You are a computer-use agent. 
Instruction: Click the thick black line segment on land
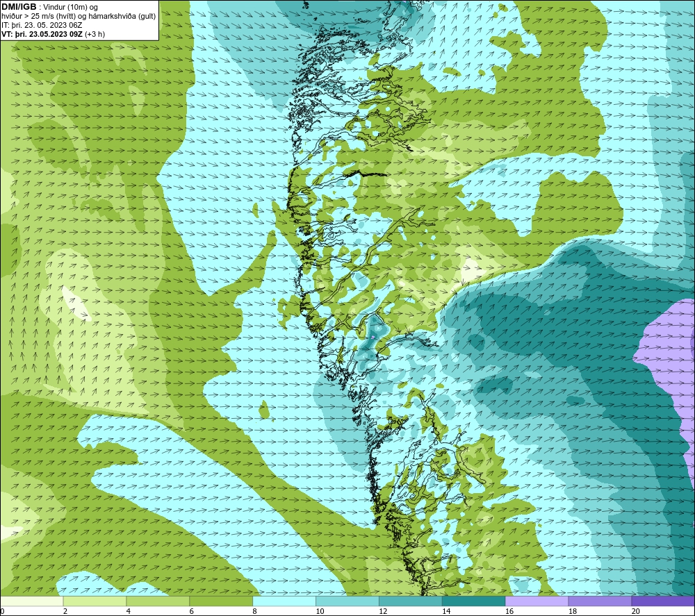coord(366,174)
